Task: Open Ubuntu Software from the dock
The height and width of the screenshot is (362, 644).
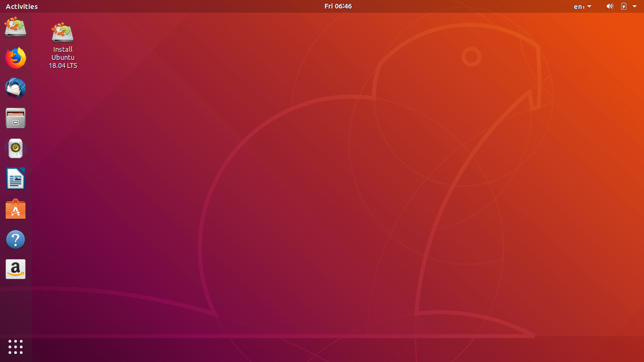Action: tap(16, 209)
